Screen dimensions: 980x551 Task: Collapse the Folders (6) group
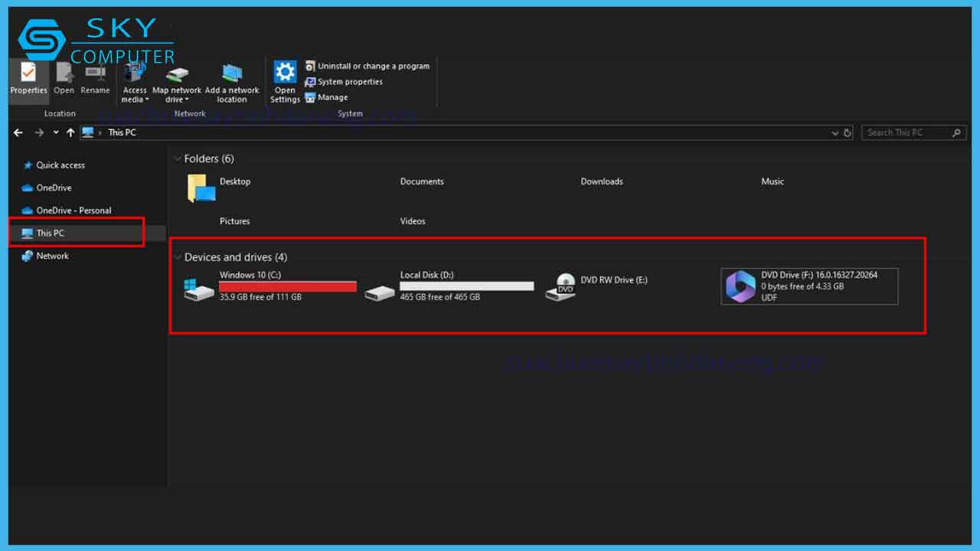tap(178, 159)
